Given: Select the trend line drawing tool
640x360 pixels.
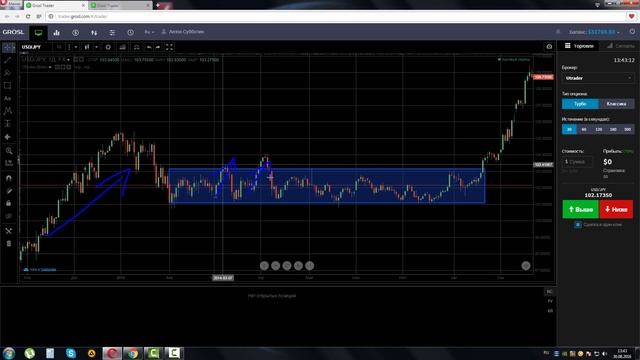Looking at the screenshot, I should pyautogui.click(x=8, y=60).
